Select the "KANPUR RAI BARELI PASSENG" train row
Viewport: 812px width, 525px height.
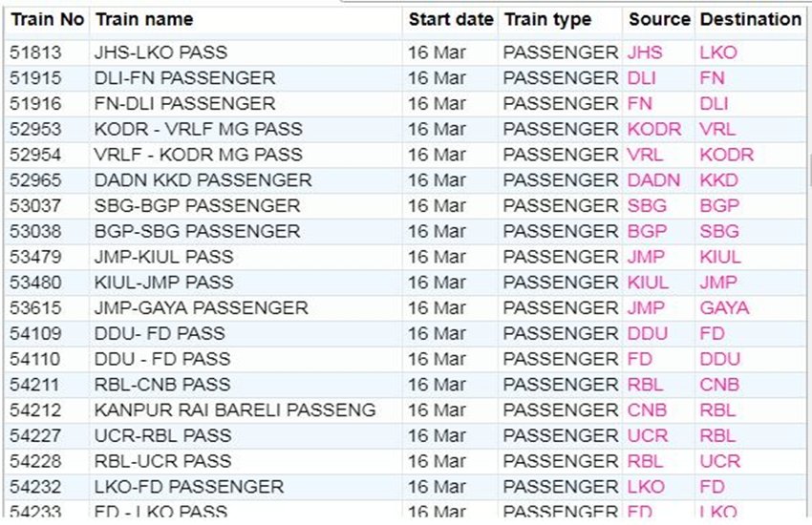[234, 410]
